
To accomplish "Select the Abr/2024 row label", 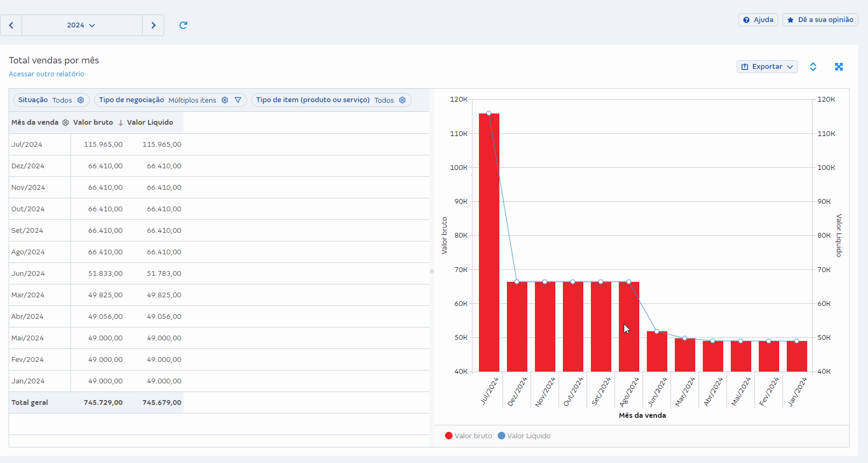I will [27, 317].
